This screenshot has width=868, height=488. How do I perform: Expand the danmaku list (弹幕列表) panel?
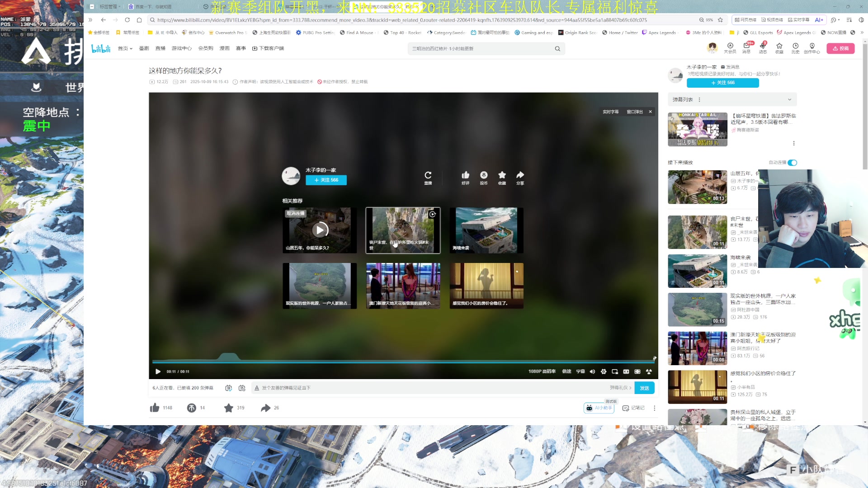pos(789,99)
